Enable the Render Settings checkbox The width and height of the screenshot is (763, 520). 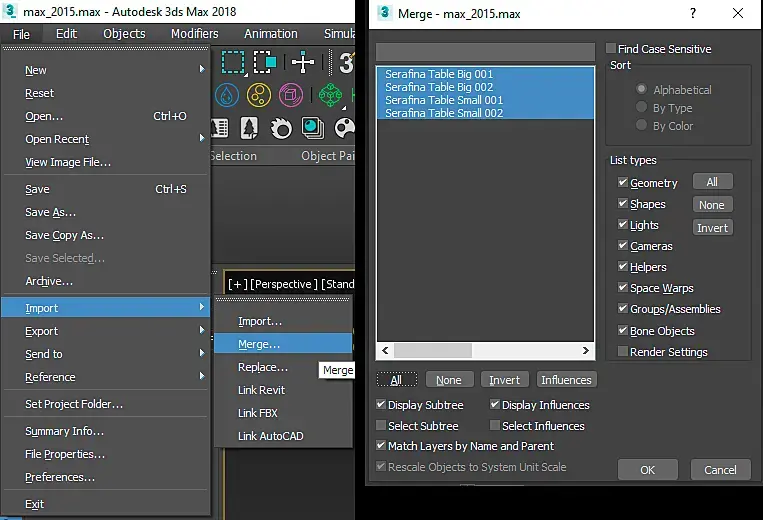[x=622, y=351]
